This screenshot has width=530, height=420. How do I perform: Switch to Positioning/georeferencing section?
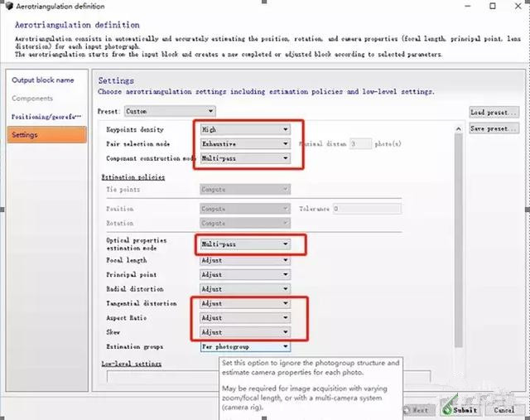pyautogui.click(x=46, y=116)
